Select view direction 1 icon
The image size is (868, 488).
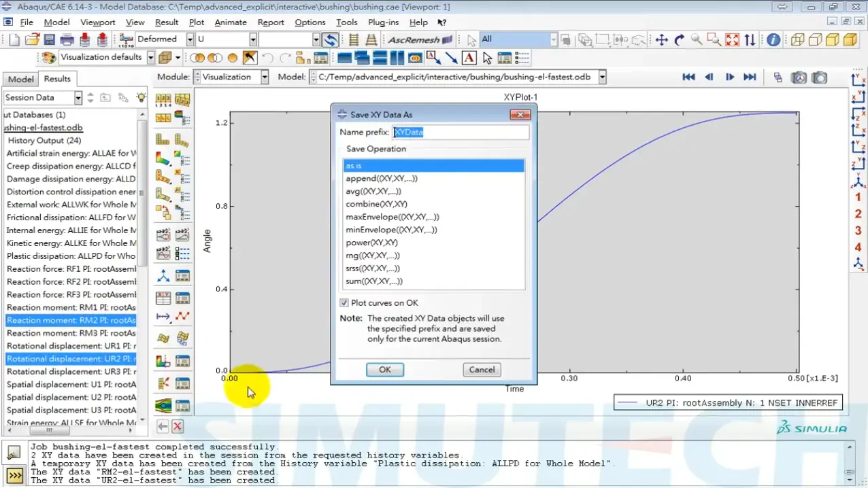858,197
